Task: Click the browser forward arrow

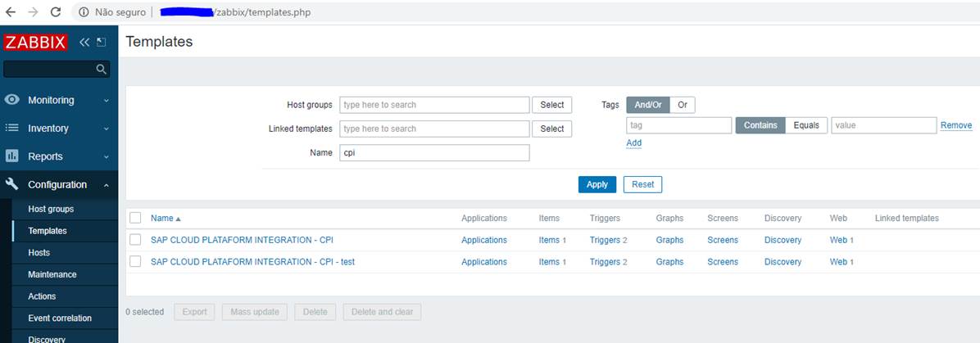Action: tap(33, 12)
